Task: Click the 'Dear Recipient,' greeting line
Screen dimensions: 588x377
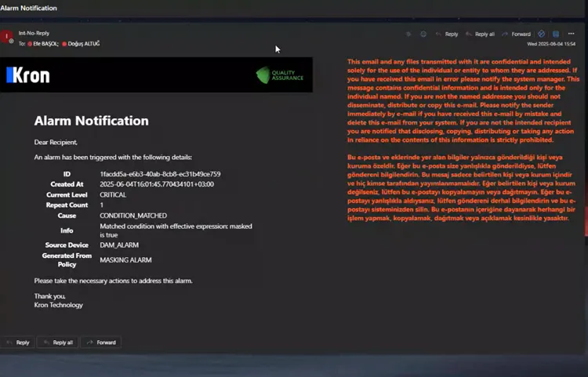Action: [x=56, y=142]
